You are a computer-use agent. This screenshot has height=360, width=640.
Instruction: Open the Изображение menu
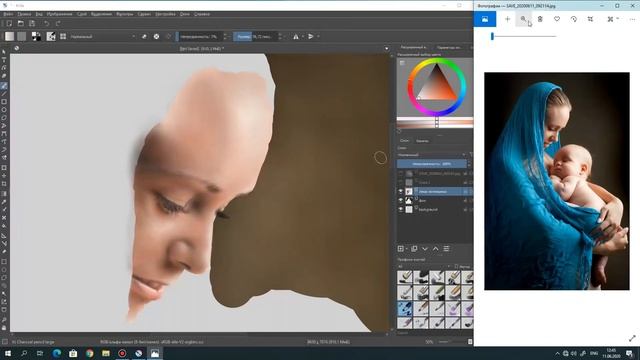click(60, 14)
